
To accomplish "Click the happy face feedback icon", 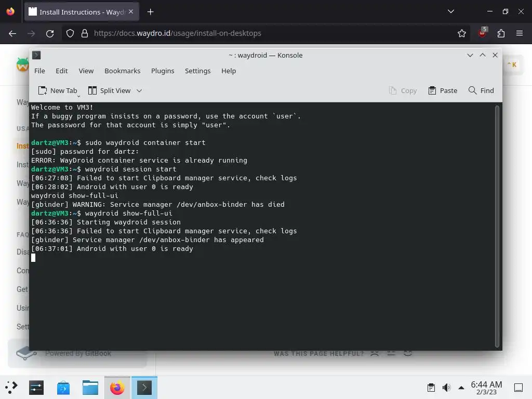I will tap(408, 353).
